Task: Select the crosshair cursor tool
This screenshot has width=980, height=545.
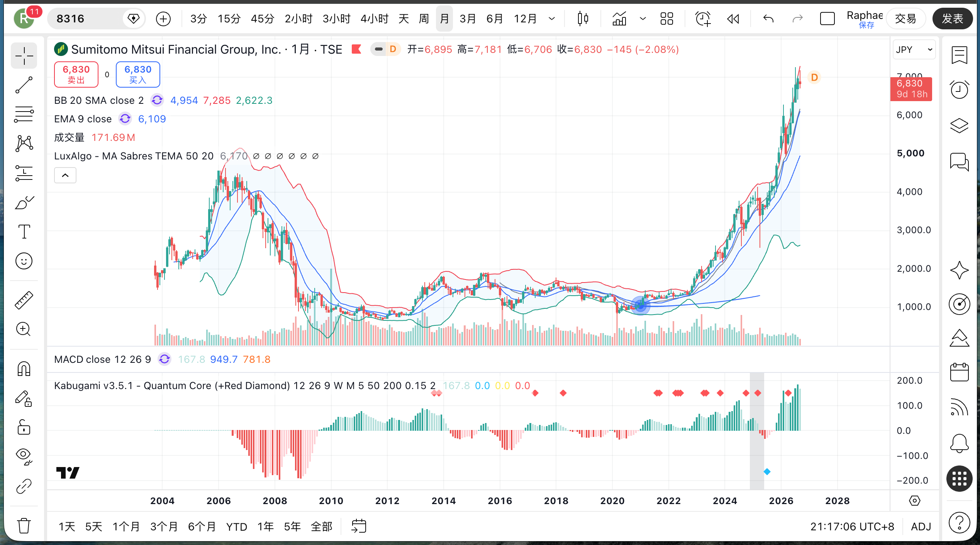Action: point(24,56)
